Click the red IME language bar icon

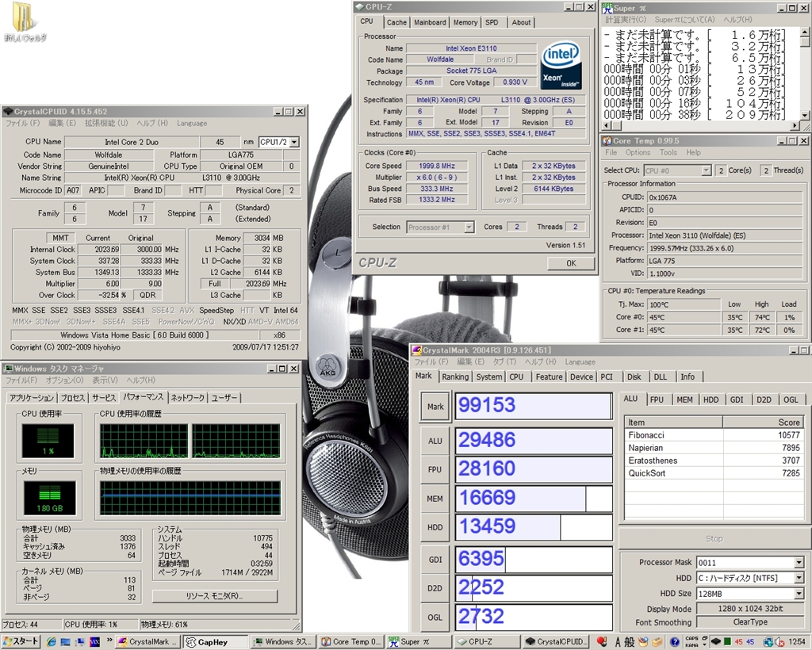click(x=602, y=642)
